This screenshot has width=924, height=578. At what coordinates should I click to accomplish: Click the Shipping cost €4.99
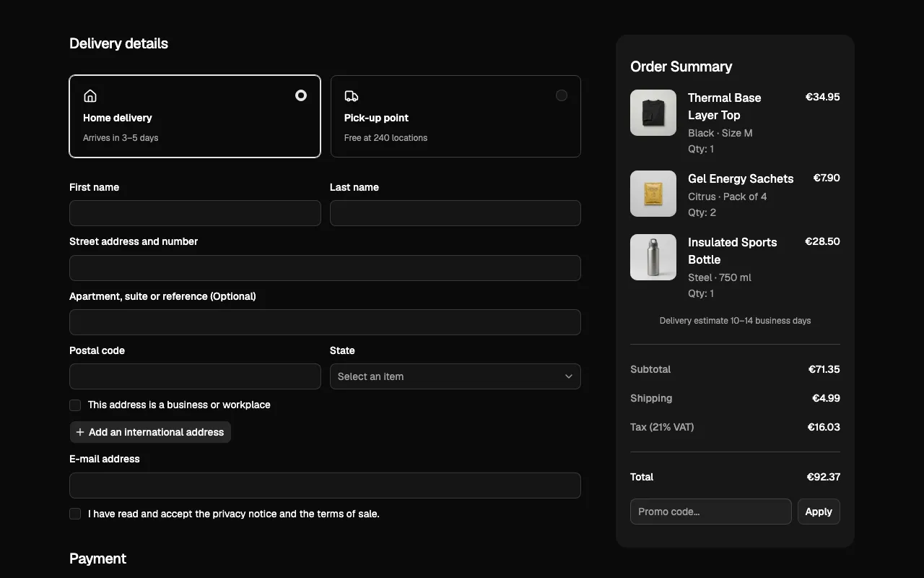[x=826, y=398]
